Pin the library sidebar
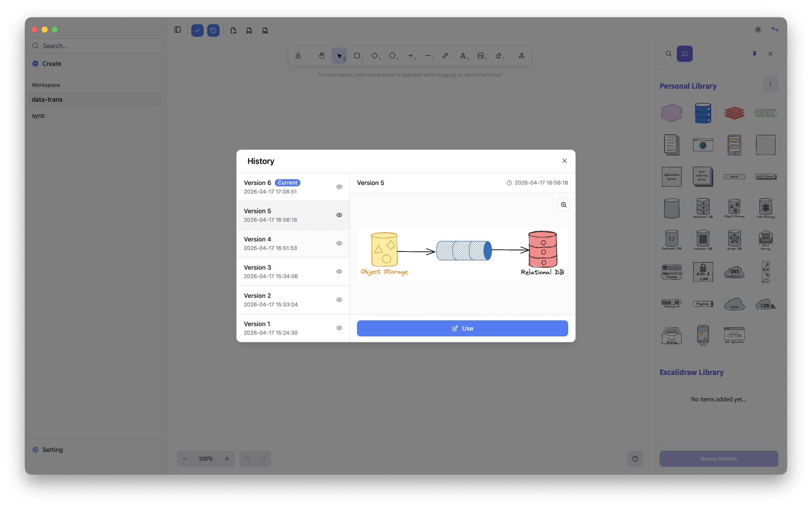 (x=754, y=54)
